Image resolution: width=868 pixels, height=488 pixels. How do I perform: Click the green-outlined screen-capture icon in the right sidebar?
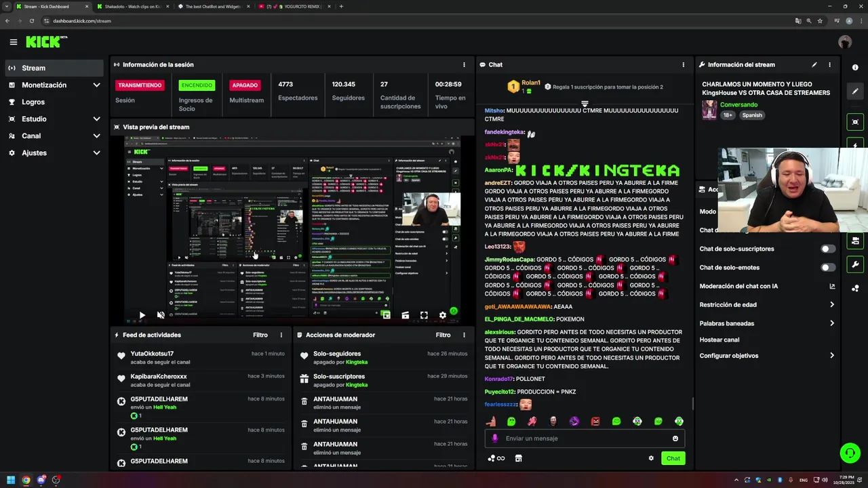click(855, 122)
